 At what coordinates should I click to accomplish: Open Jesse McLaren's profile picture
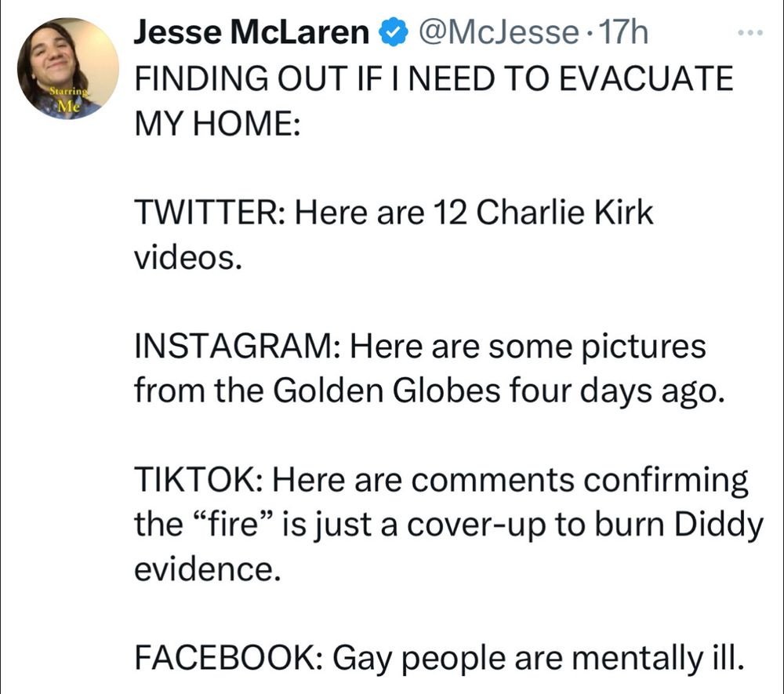(x=68, y=68)
